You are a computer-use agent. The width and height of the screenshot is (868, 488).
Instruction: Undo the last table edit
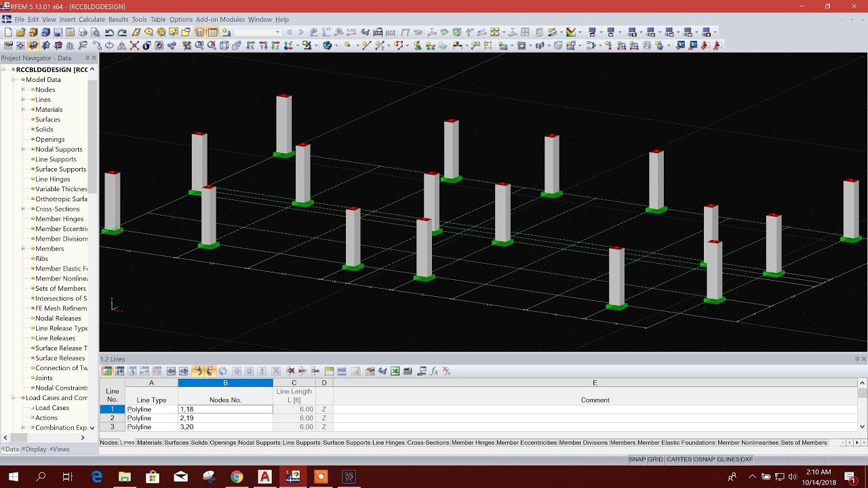(x=198, y=371)
